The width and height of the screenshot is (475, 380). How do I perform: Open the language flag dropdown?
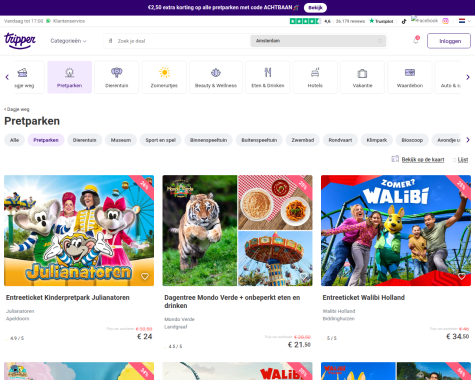point(464,21)
